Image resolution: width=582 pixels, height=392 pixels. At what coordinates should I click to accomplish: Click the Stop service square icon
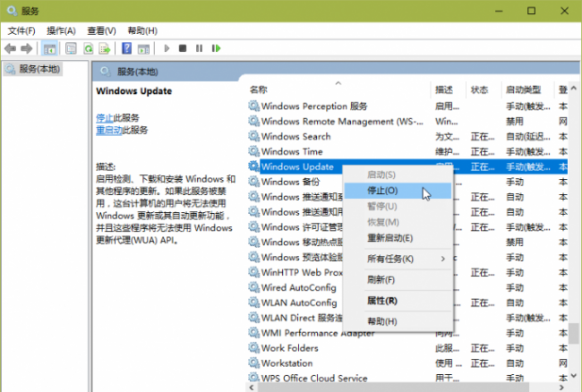click(183, 48)
